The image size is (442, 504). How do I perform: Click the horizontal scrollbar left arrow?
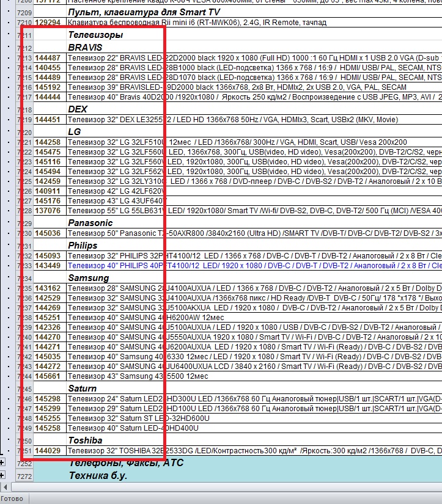6,487
